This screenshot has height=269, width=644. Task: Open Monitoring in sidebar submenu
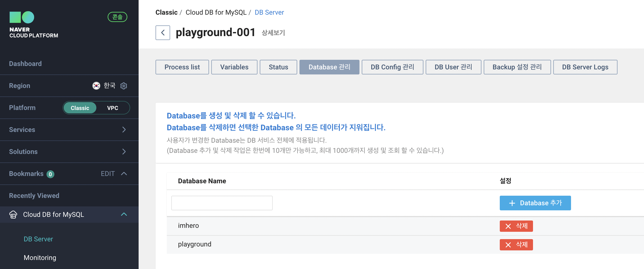click(x=40, y=258)
